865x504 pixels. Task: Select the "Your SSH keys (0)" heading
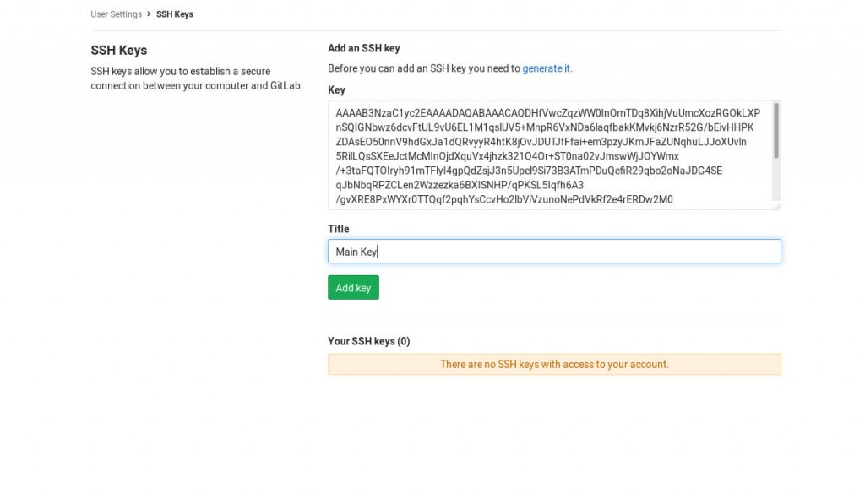tap(368, 341)
